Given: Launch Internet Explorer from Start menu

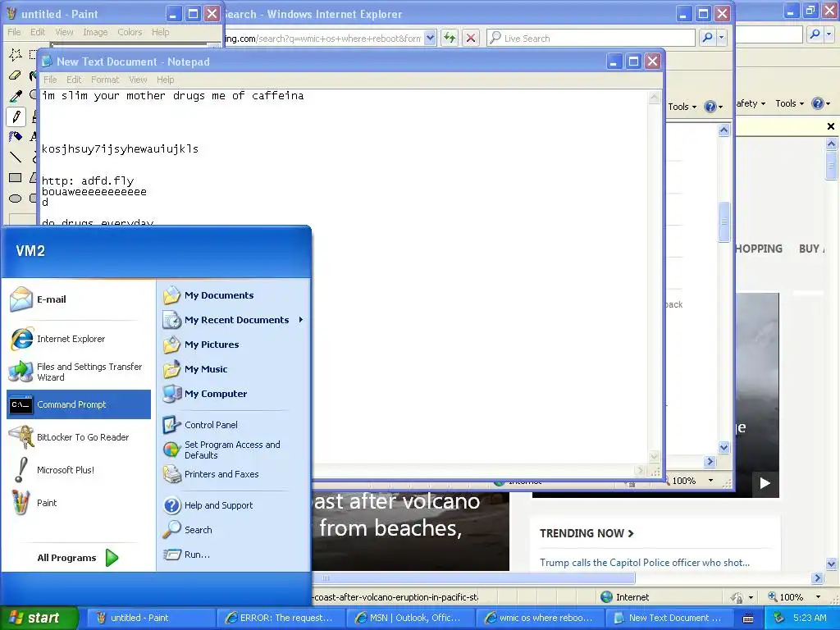Looking at the screenshot, I should (78, 339).
